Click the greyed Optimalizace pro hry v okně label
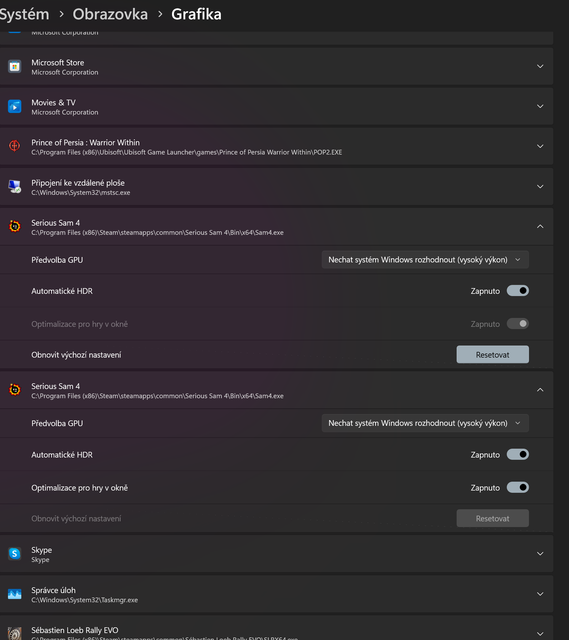This screenshot has width=569, height=640. 80,324
